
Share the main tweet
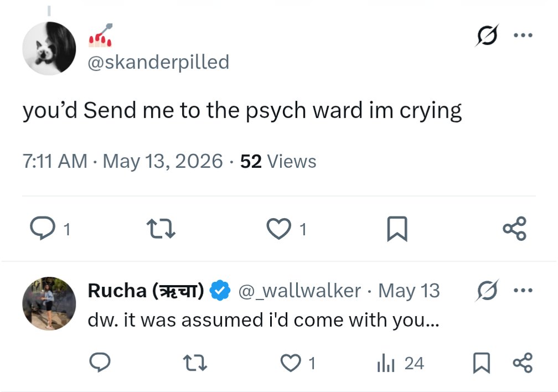[x=515, y=228]
